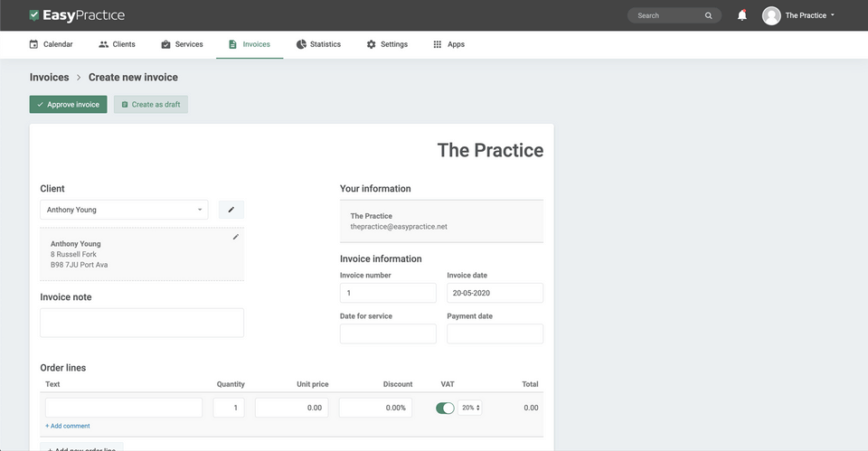Edit client with pencil button beside dropdown

pos(231,210)
